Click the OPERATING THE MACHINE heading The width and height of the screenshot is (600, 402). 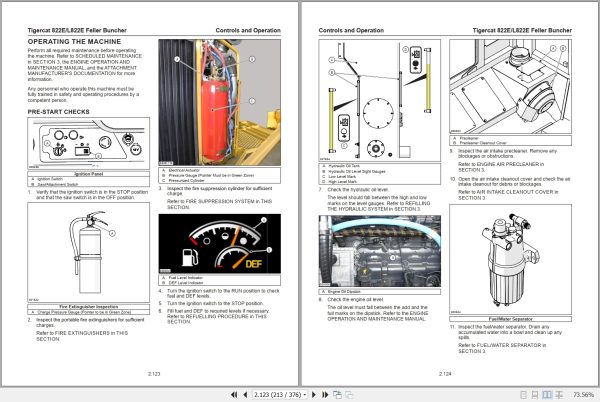pos(74,42)
